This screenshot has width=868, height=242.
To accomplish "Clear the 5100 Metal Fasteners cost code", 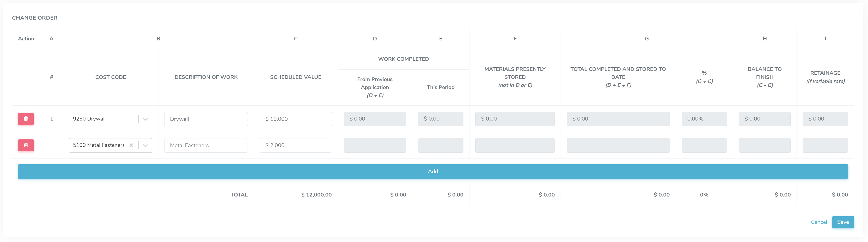I will (x=131, y=145).
